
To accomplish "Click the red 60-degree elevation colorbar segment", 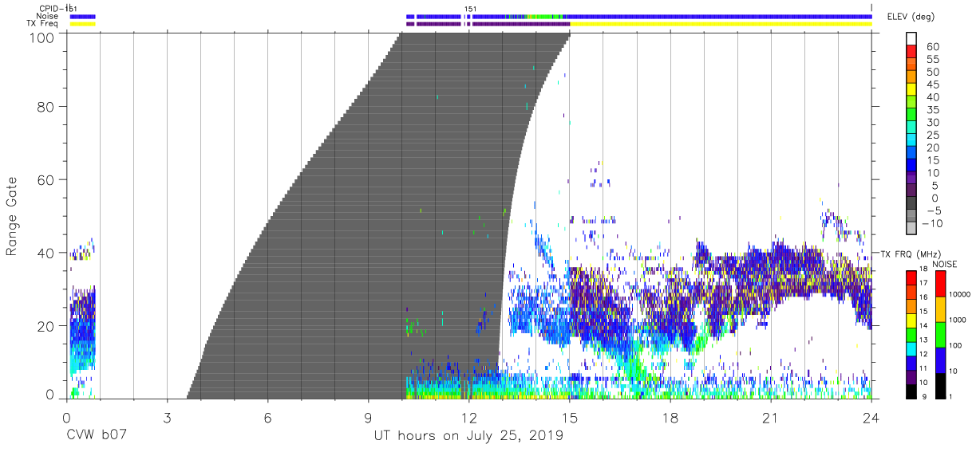I will click(x=911, y=51).
